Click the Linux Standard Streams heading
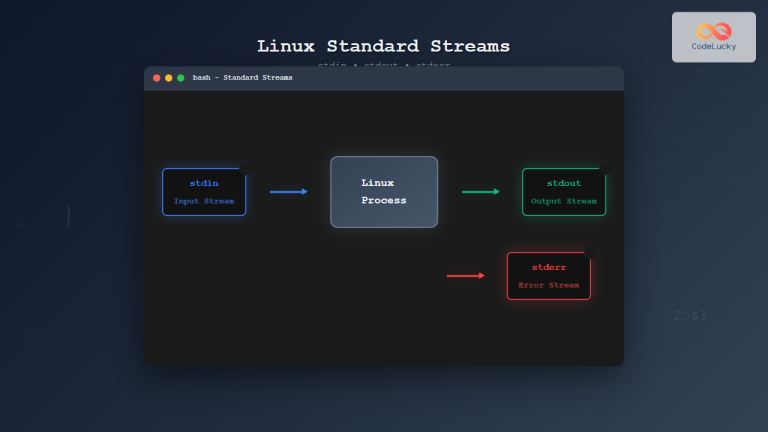This screenshot has height=432, width=768. tap(383, 46)
